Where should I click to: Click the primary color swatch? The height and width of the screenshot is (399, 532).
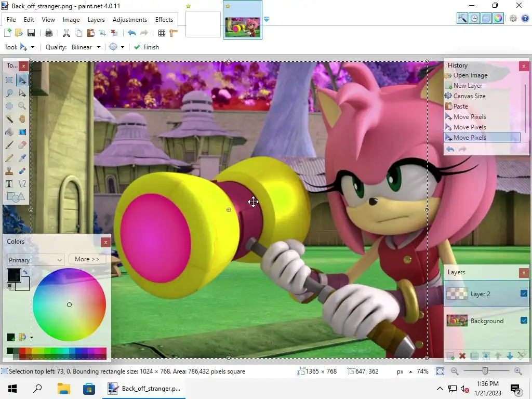coord(14,275)
